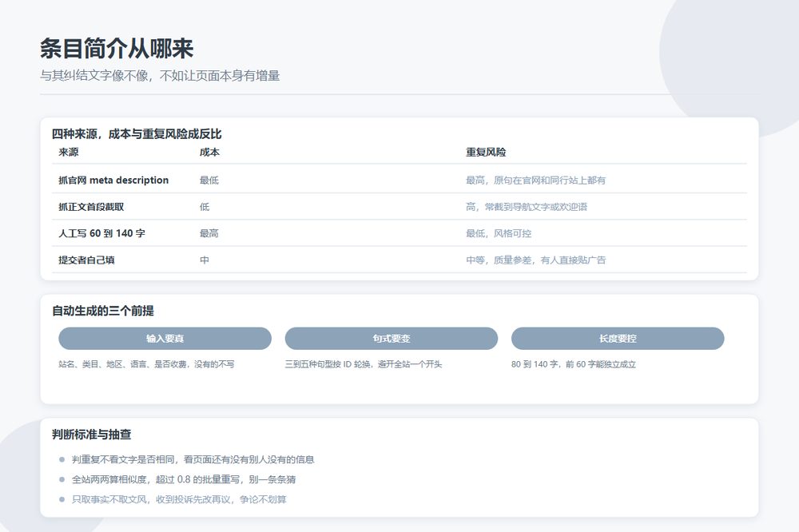Click the 来源 column header
Image resolution: width=799 pixels, height=532 pixels.
(69, 152)
